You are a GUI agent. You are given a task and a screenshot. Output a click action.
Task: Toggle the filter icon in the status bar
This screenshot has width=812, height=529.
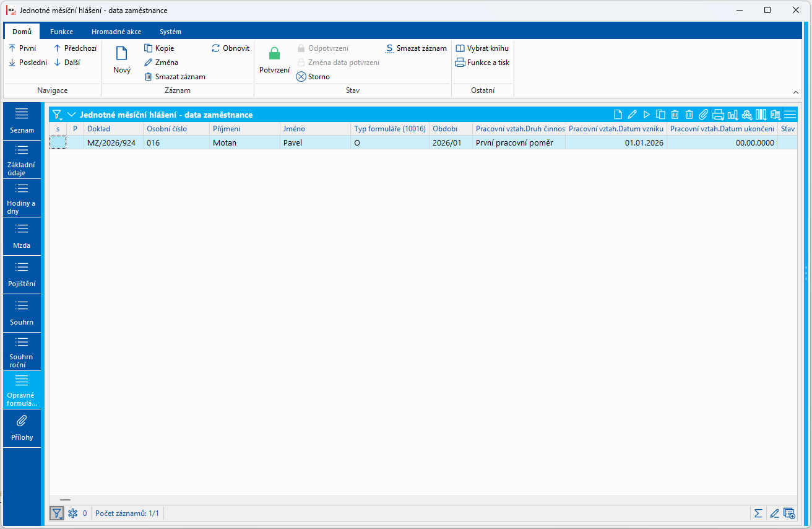(x=57, y=513)
